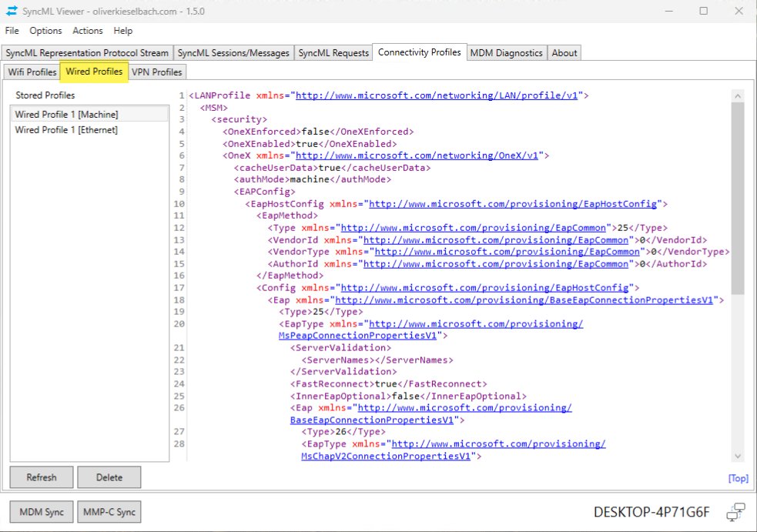Click the InnerEapOptional false line

click(x=408, y=396)
